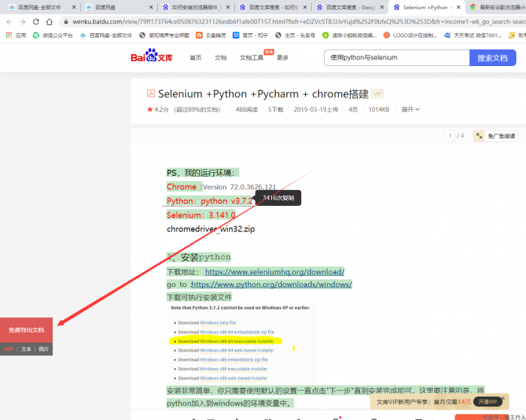Click the 'PS, 我的运行环境:' heading
The height and width of the screenshot is (420, 526).
pos(203,173)
